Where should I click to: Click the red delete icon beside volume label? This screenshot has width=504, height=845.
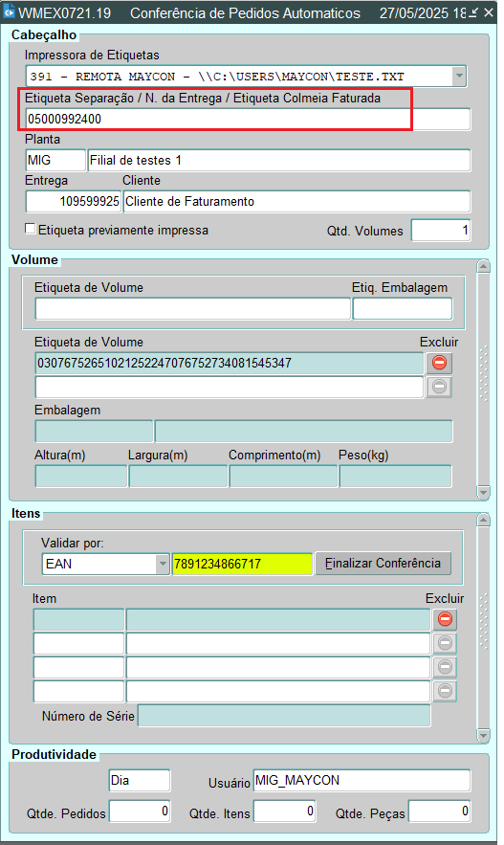(439, 363)
